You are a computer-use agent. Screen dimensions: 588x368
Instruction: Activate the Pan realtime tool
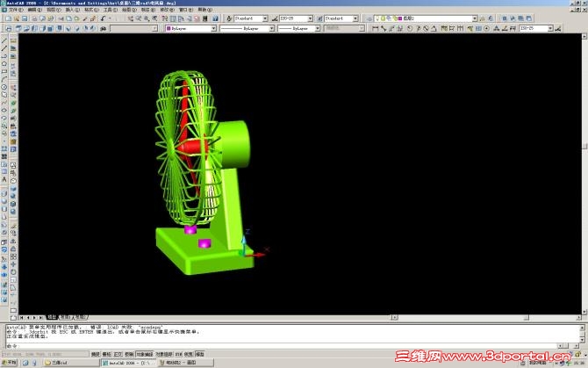[130, 18]
